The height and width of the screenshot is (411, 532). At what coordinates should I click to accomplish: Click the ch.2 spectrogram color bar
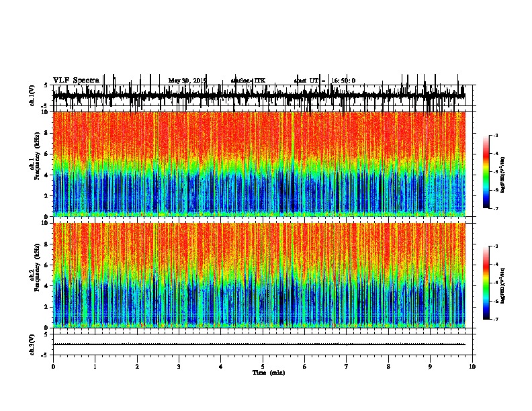pos(486,283)
